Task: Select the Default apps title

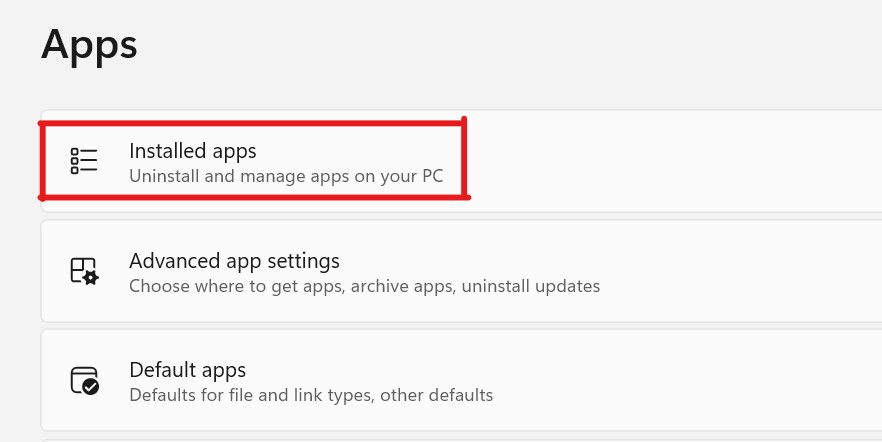Action: [x=187, y=370]
